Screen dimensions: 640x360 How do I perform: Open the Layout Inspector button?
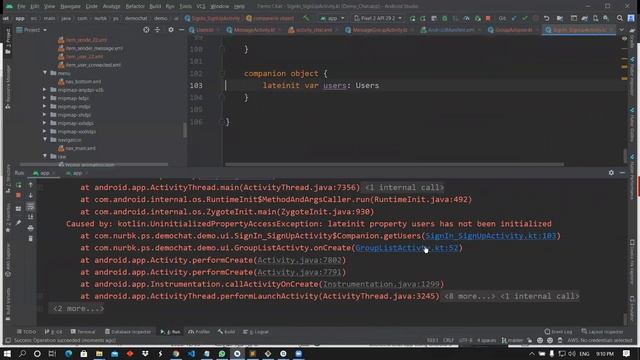point(602,332)
